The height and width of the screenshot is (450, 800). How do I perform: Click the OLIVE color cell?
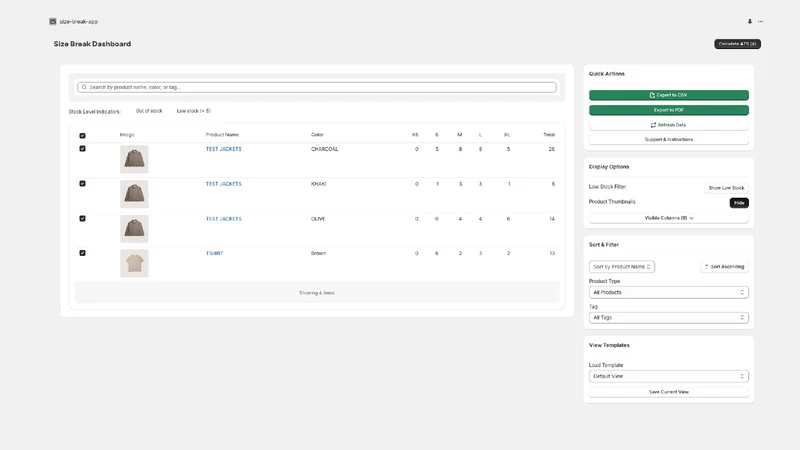click(x=318, y=219)
